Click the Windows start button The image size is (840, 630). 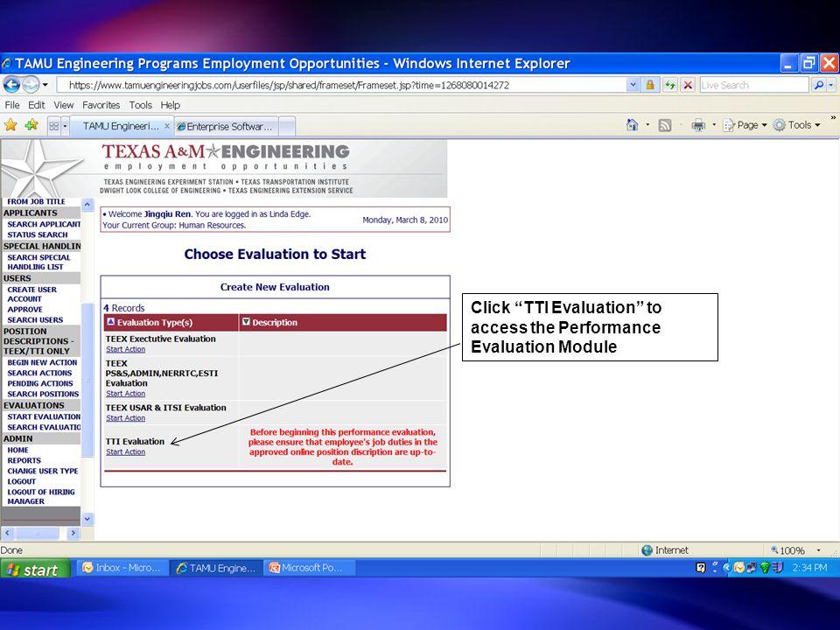pos(35,569)
